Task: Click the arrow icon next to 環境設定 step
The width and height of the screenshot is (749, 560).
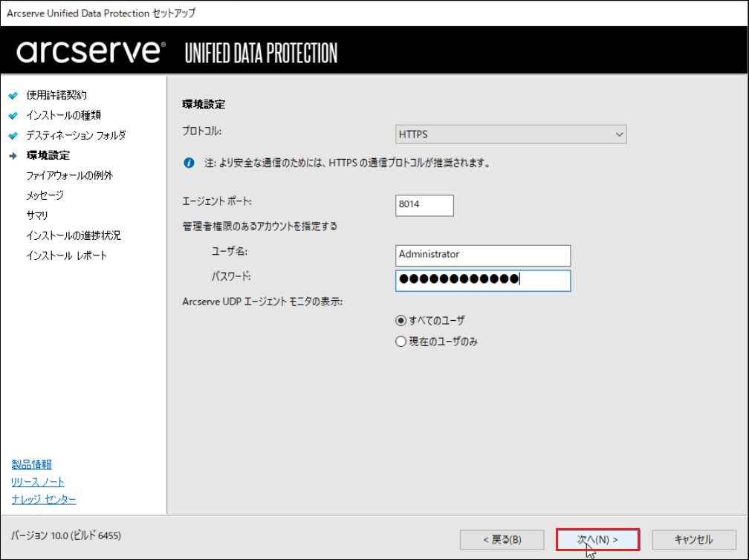Action: [13, 156]
